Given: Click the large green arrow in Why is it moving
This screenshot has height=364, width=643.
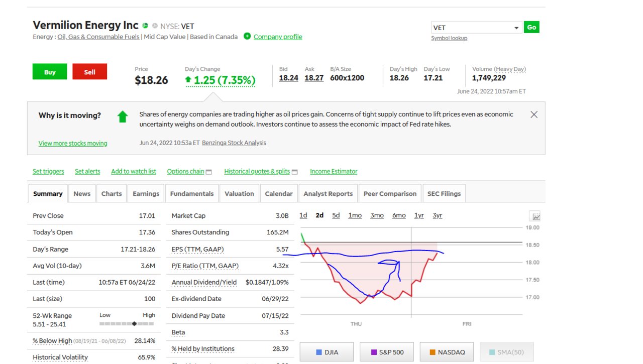Looking at the screenshot, I should tap(123, 116).
